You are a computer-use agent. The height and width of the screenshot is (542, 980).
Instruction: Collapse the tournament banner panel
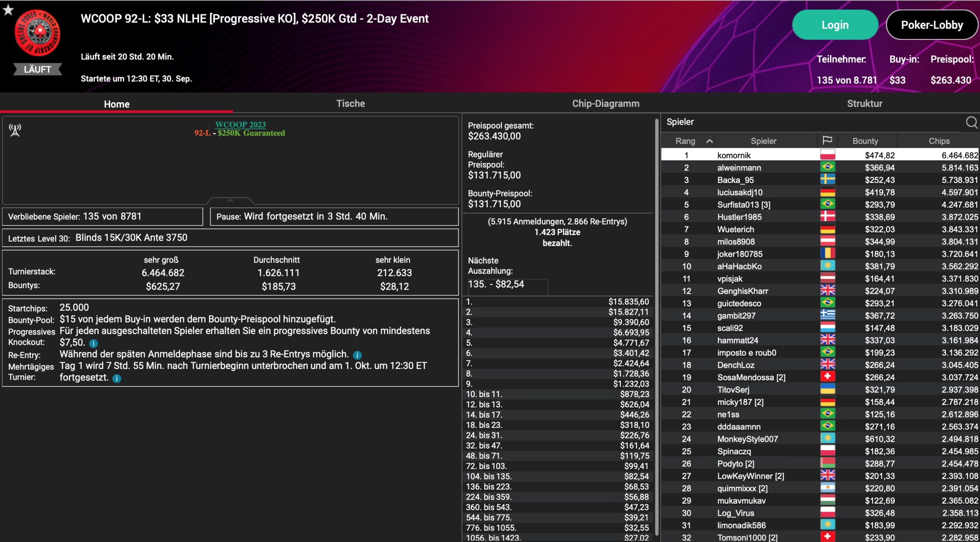[x=230, y=201]
